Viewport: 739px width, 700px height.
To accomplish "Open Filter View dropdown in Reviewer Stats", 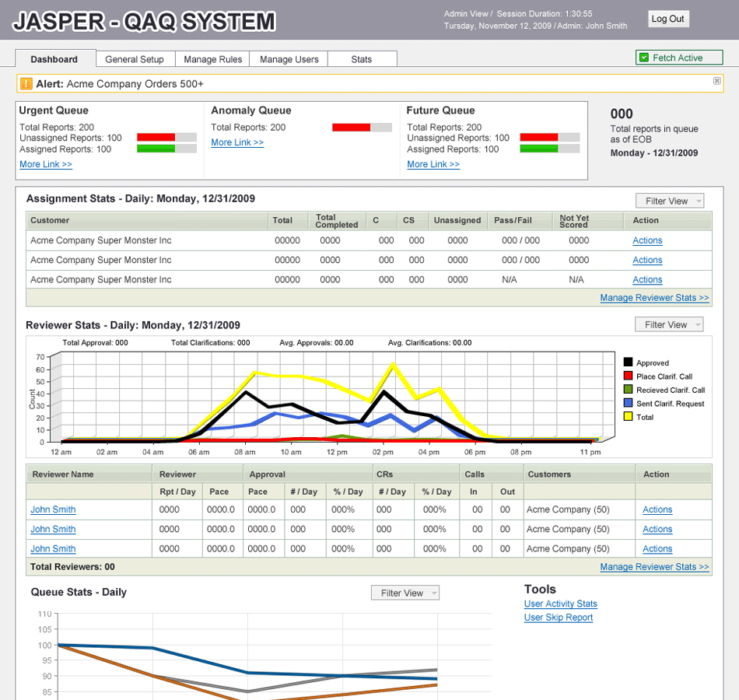I will pyautogui.click(x=669, y=324).
